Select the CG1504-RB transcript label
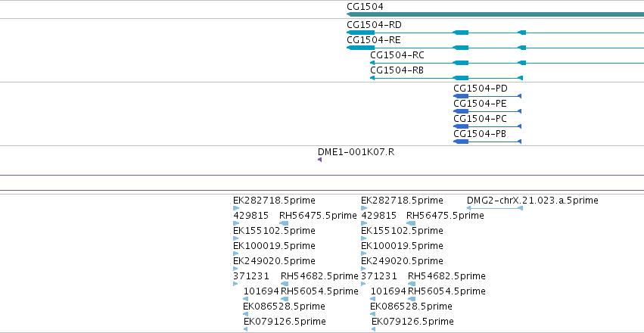This screenshot has width=644, height=333. tap(397, 70)
